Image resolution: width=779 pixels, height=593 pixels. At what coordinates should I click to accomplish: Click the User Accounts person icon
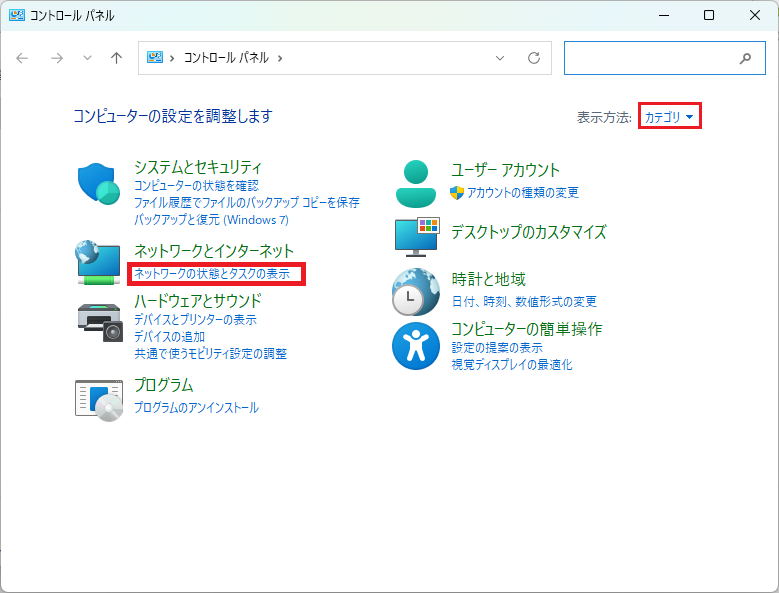pyautogui.click(x=415, y=182)
